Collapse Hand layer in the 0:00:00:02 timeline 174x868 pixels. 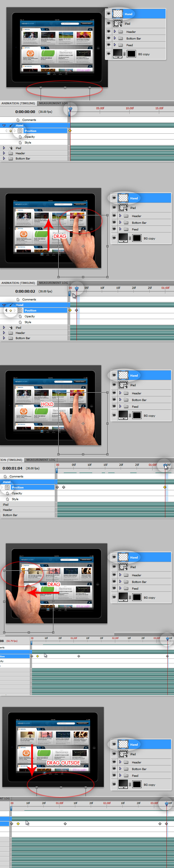[x=4, y=305]
